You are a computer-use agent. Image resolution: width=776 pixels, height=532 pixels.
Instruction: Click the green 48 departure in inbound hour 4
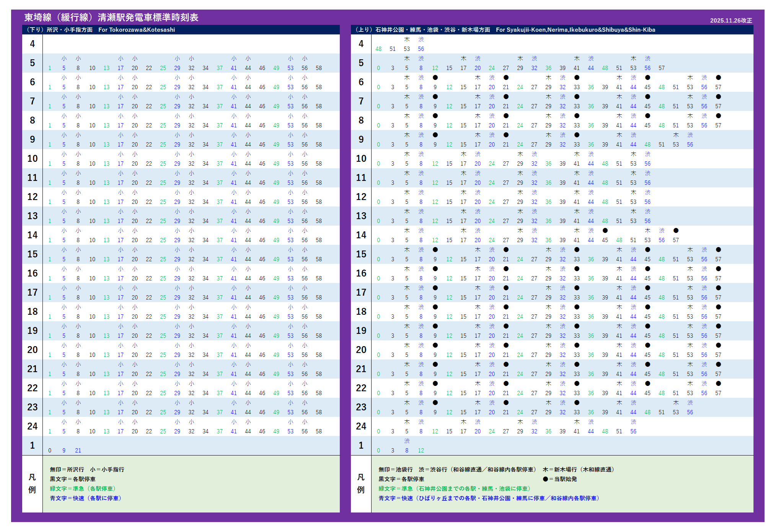pos(378,49)
